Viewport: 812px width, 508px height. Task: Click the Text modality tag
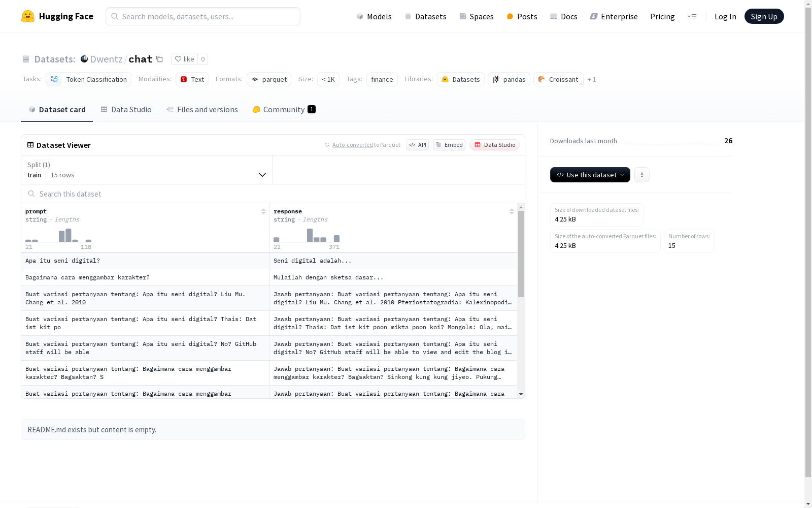[x=192, y=79]
